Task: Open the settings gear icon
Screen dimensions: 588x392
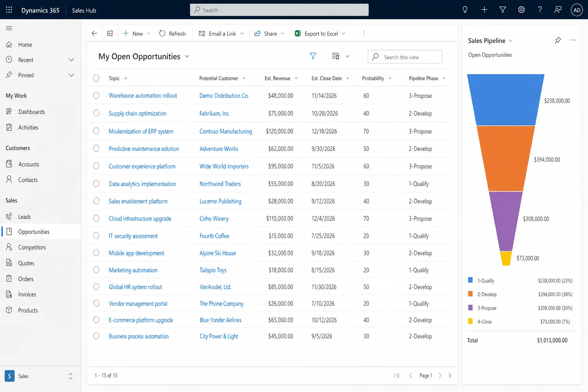Action: pos(521,10)
